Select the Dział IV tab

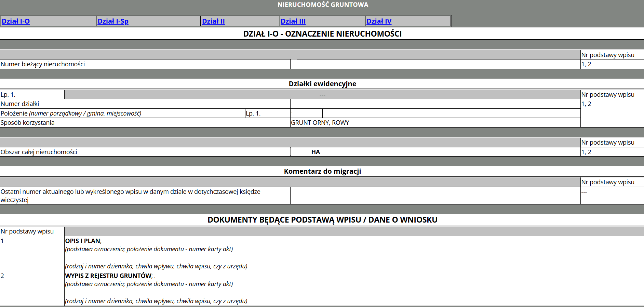click(379, 21)
